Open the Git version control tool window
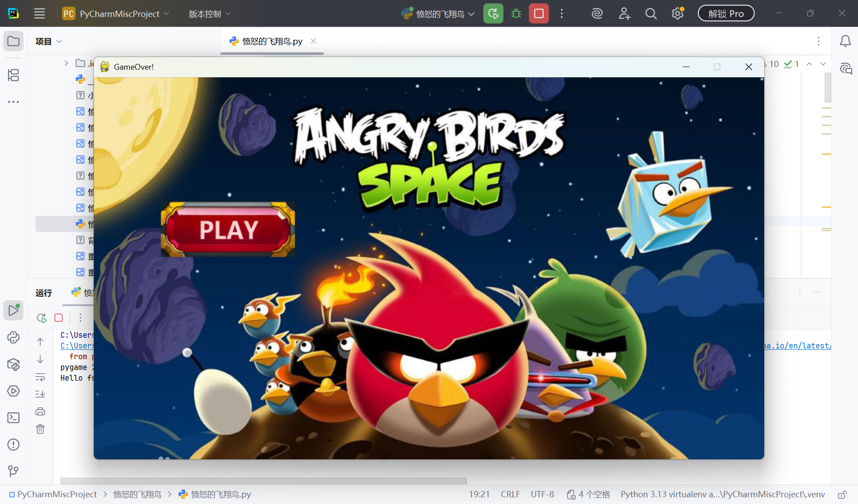Screen dimensions: 858x504 (x=13, y=471)
